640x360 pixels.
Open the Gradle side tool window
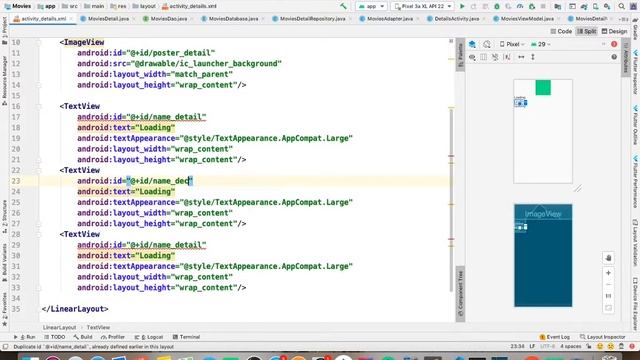pos(636,30)
